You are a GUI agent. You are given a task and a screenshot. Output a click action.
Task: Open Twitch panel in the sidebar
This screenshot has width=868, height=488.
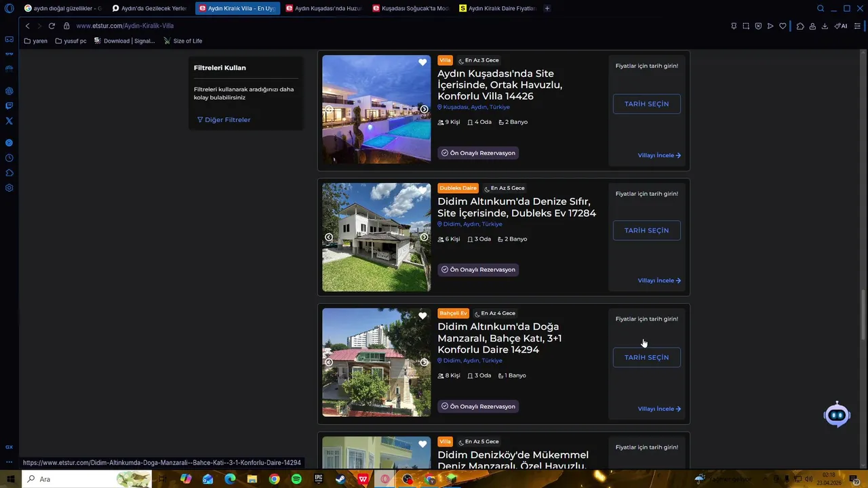tap(9, 106)
